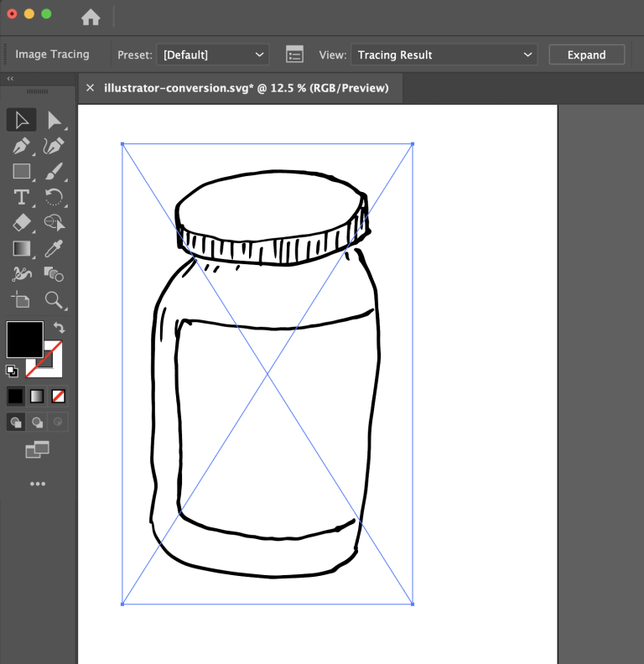This screenshot has height=664, width=644.
Task: Click the Expand button
Action: (586, 55)
